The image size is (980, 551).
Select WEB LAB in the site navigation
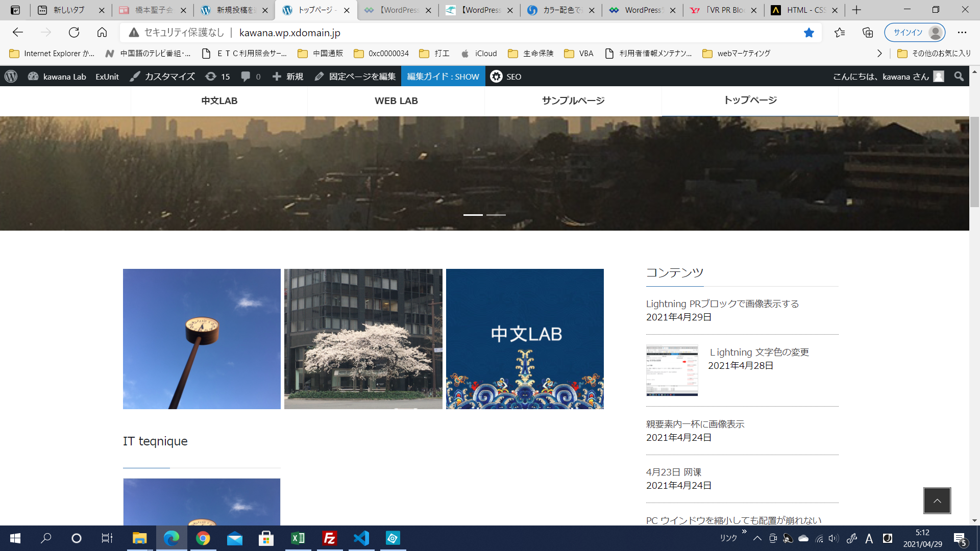point(396,101)
